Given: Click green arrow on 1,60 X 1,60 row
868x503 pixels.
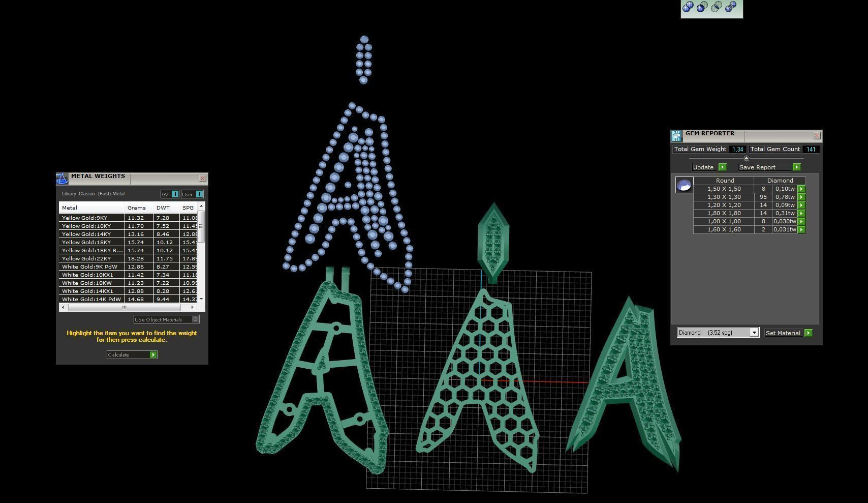Looking at the screenshot, I should [801, 229].
